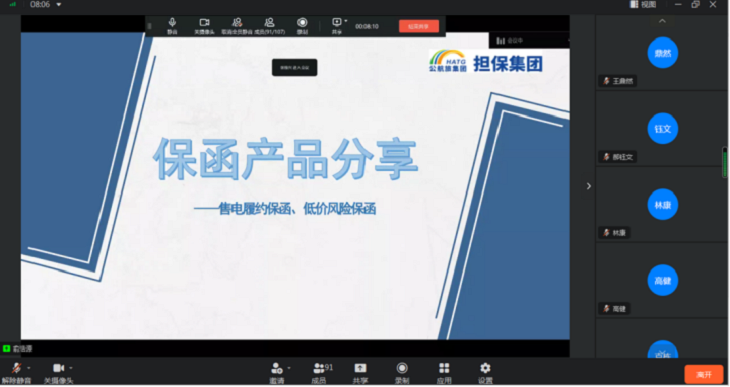Click the orange 离开 leave button
The width and height of the screenshot is (730, 387).
pos(704,374)
